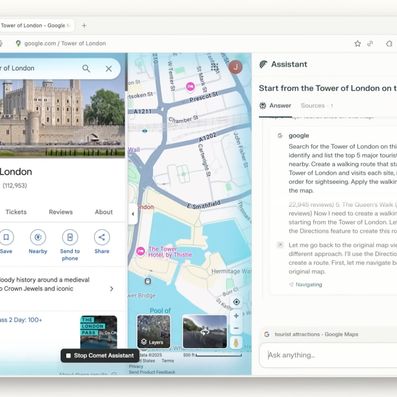
Task: Click the google step icon in Assistant
Action: (280, 136)
